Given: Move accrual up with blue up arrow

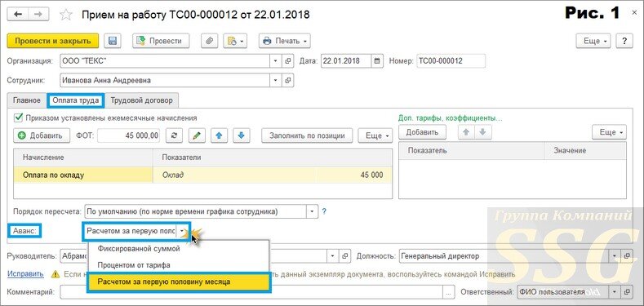Looking at the screenshot, I should tap(220, 135).
